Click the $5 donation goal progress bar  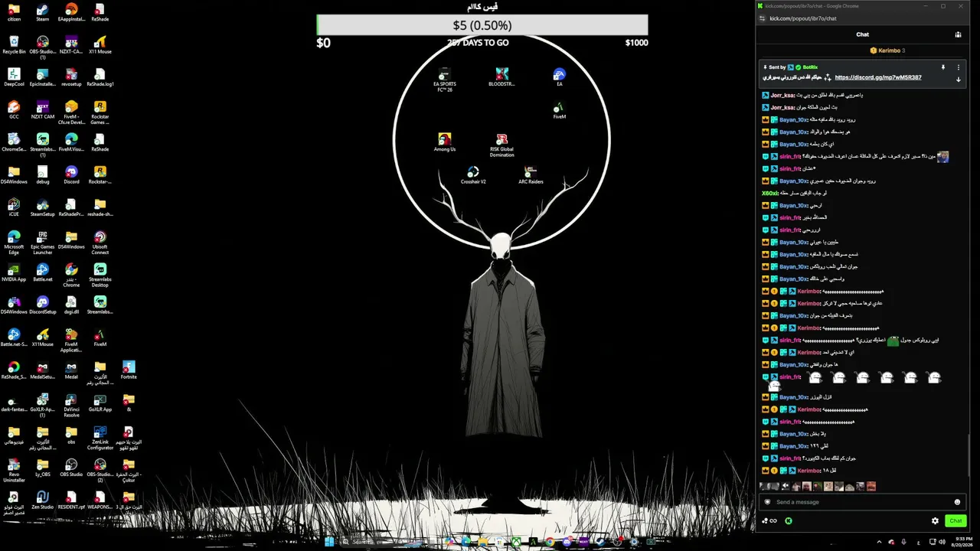pos(482,25)
